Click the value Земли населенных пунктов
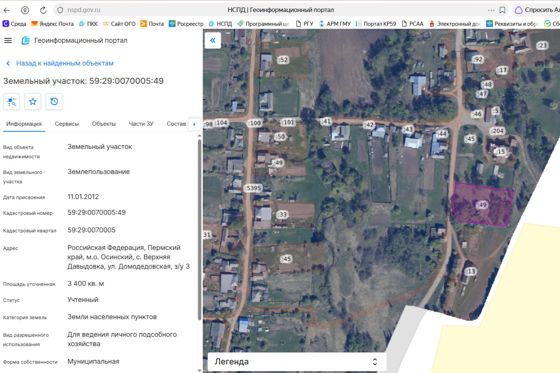560x373 pixels. (112, 317)
